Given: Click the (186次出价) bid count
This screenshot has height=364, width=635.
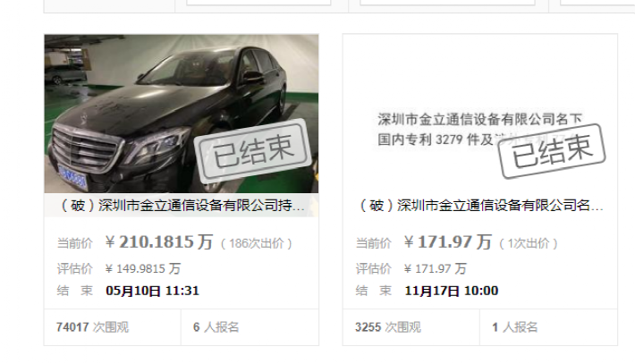Looking at the screenshot, I should click(257, 243).
